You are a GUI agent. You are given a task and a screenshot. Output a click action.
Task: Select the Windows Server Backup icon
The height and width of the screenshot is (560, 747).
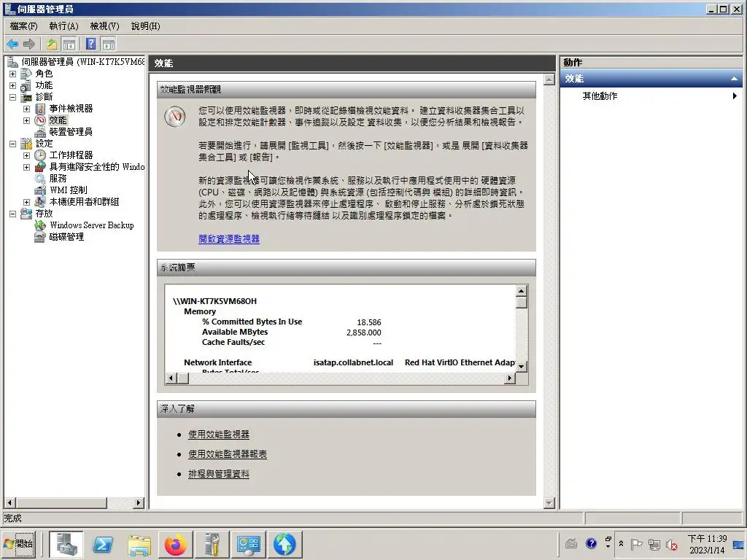pos(40,225)
